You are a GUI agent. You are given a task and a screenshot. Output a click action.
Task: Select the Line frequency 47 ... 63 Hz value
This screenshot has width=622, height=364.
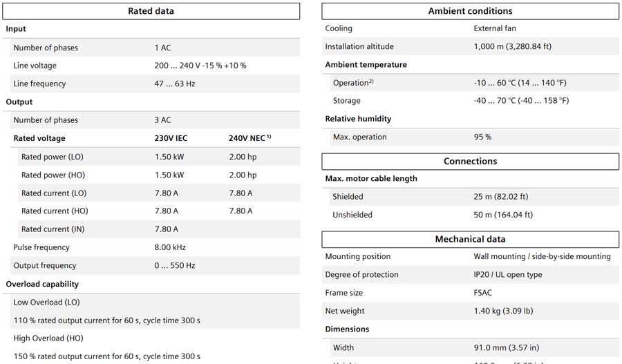(175, 84)
